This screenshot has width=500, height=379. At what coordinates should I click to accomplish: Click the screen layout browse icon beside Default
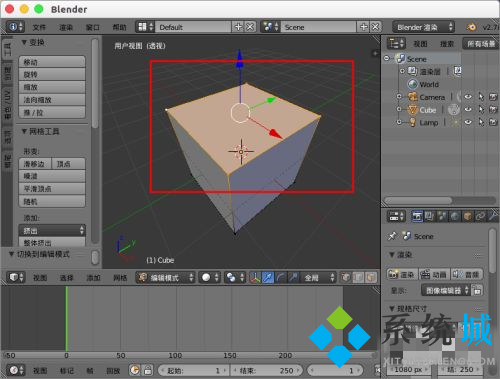tap(145, 27)
